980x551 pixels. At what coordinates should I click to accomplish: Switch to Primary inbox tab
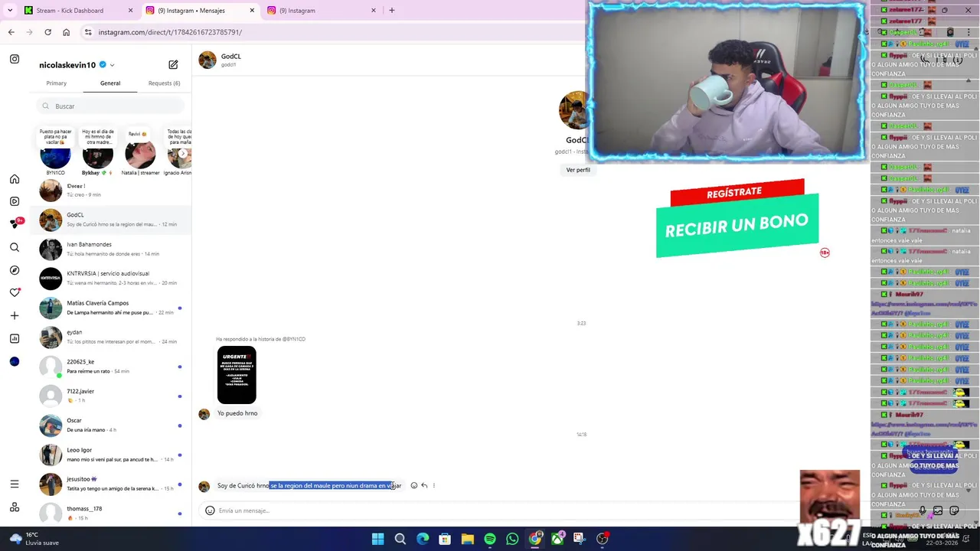tap(56, 83)
